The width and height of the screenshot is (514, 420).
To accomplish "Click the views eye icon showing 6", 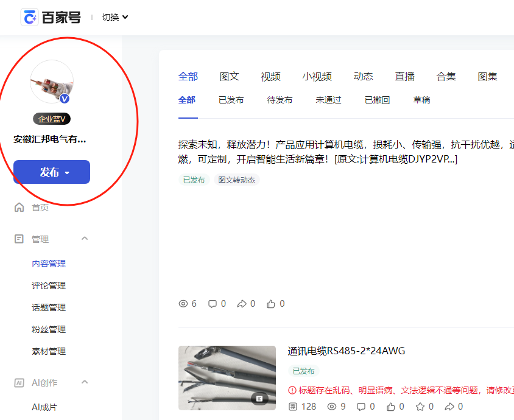I will (x=183, y=304).
